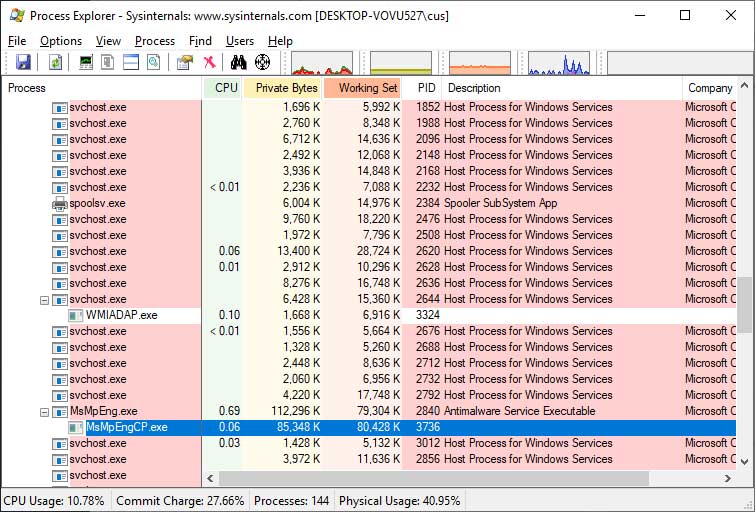Collapse the svchost.exe node above WMIADAP.exe
The image size is (755, 512).
coord(44,299)
